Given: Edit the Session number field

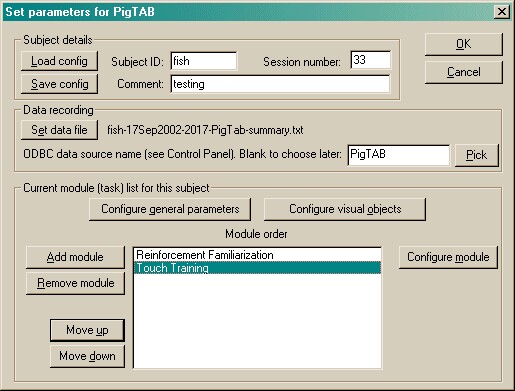Looking at the screenshot, I should pyautogui.click(x=370, y=60).
